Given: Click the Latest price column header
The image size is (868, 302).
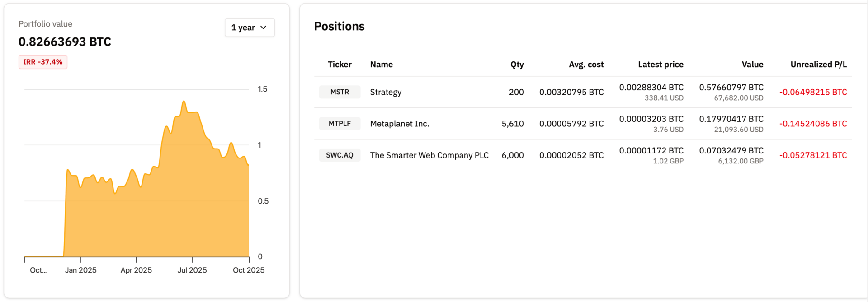Looking at the screenshot, I should click(x=660, y=65).
